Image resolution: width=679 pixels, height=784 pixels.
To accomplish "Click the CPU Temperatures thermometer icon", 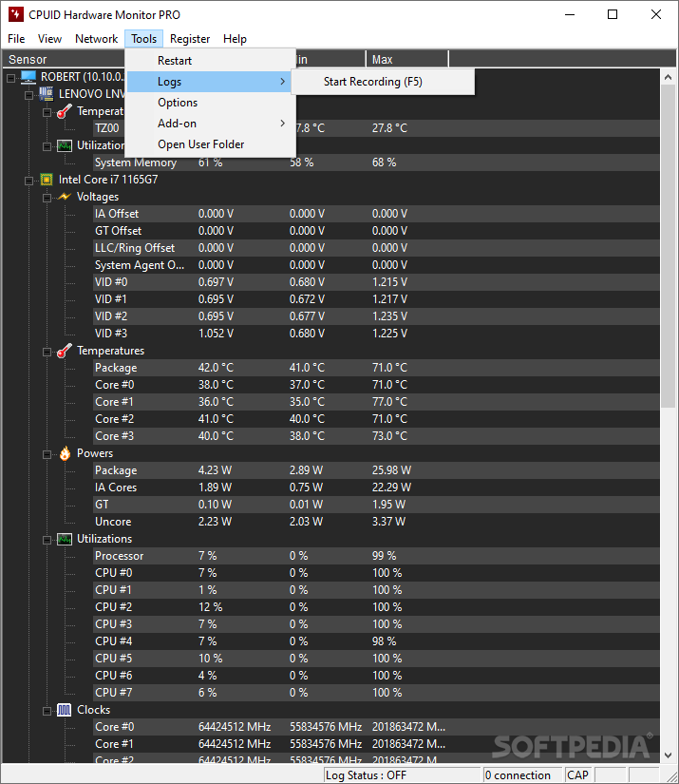I will pos(65,351).
